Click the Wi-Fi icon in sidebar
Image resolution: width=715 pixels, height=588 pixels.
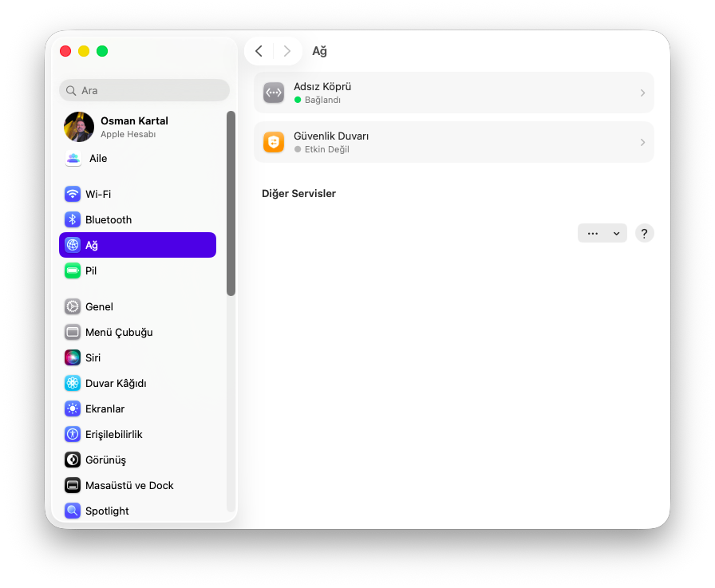tap(73, 194)
